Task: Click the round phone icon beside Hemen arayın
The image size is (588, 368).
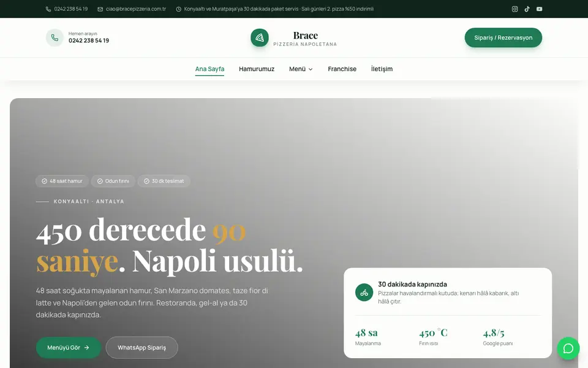Action: (x=55, y=37)
